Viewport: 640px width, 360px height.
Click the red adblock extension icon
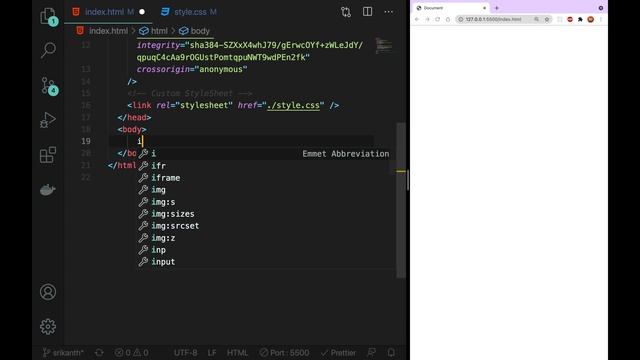570,19
